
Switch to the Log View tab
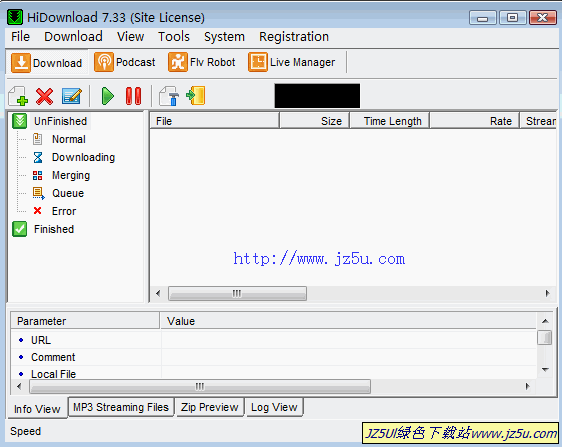(x=274, y=407)
